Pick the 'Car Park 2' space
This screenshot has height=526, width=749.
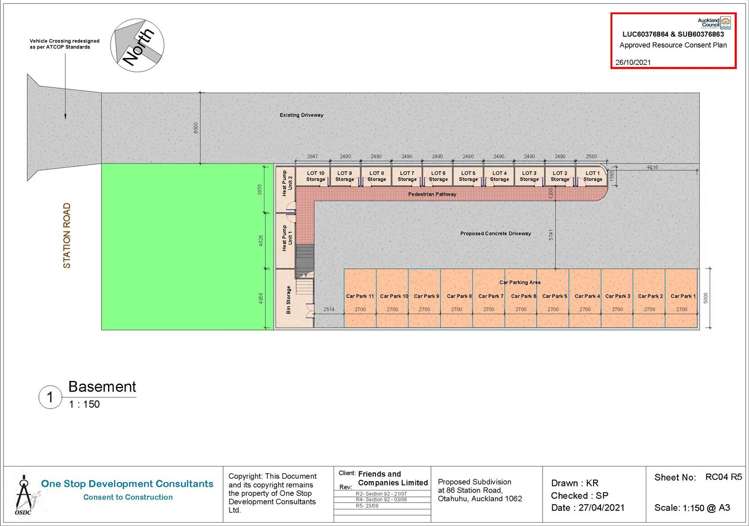(x=649, y=298)
